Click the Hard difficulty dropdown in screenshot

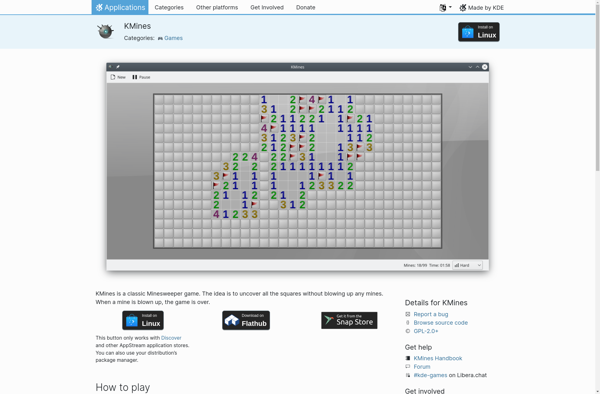pos(467,265)
